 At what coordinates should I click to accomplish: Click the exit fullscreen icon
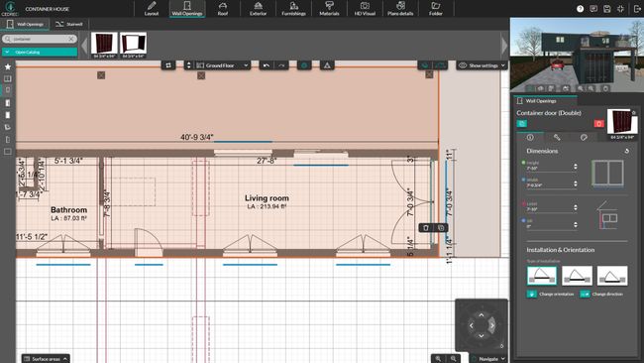point(620,9)
